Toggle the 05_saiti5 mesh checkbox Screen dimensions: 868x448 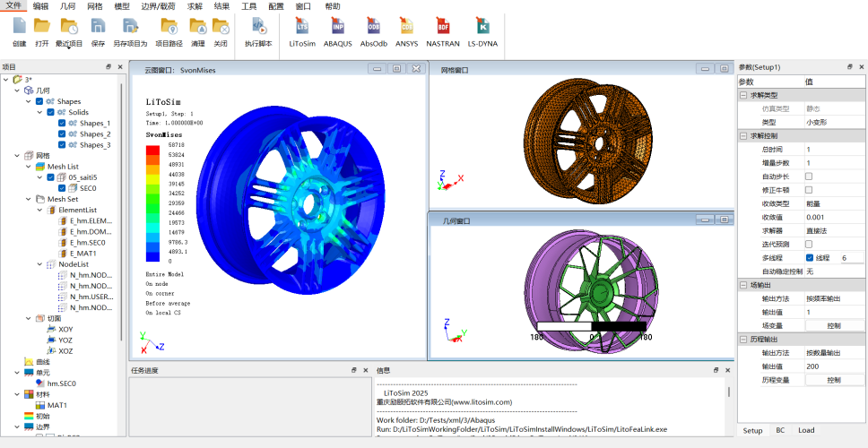(50, 177)
